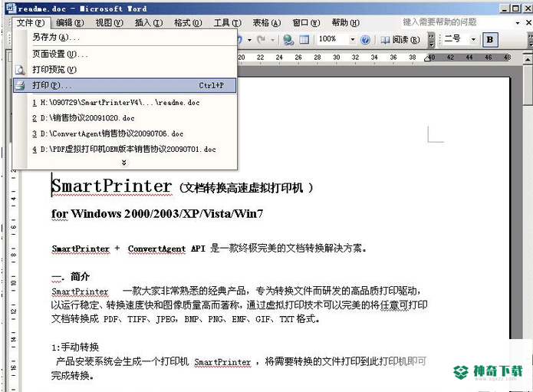Click the Redo arrow icon
Image resolution: width=533 pixels, height=392 pixels.
[261, 40]
